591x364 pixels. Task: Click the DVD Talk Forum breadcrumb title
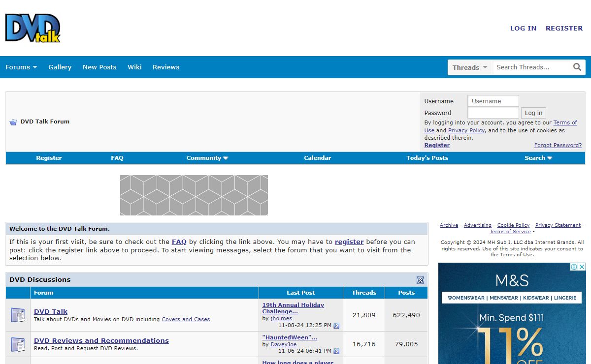[45, 121]
